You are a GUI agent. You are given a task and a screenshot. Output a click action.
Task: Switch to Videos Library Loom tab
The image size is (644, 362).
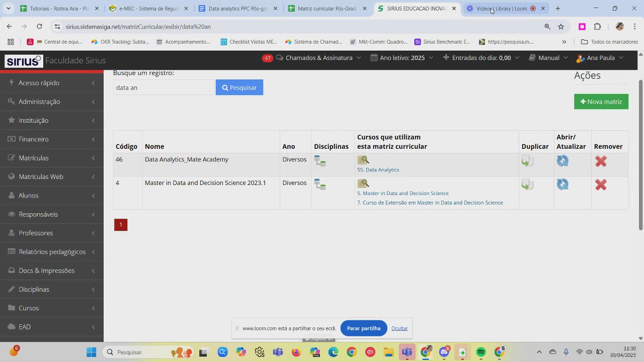[506, 9]
